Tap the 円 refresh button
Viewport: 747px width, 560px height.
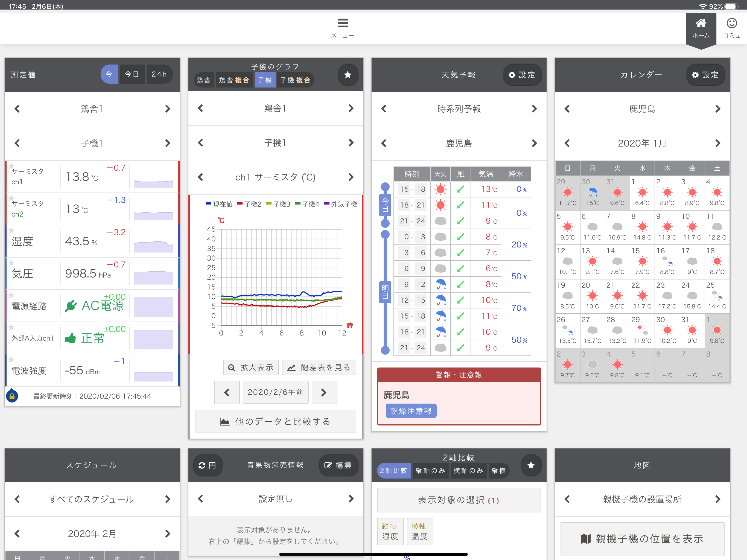click(207, 465)
